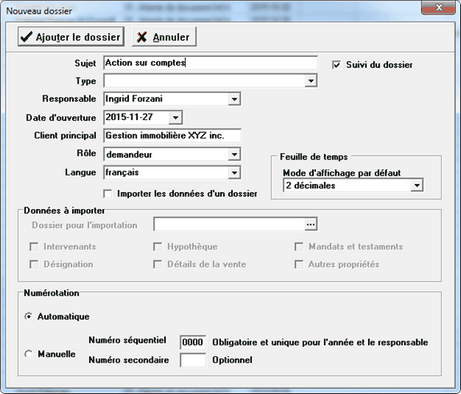
Task: Open the Date d'ouverture calendar dropdown
Action: (x=175, y=117)
